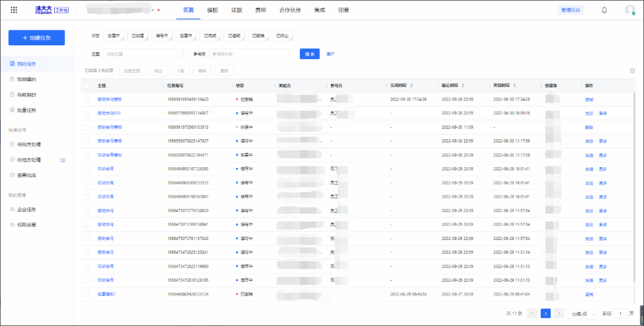Check the row for task 1656559078625147637
The image size is (644, 326).
click(86, 141)
